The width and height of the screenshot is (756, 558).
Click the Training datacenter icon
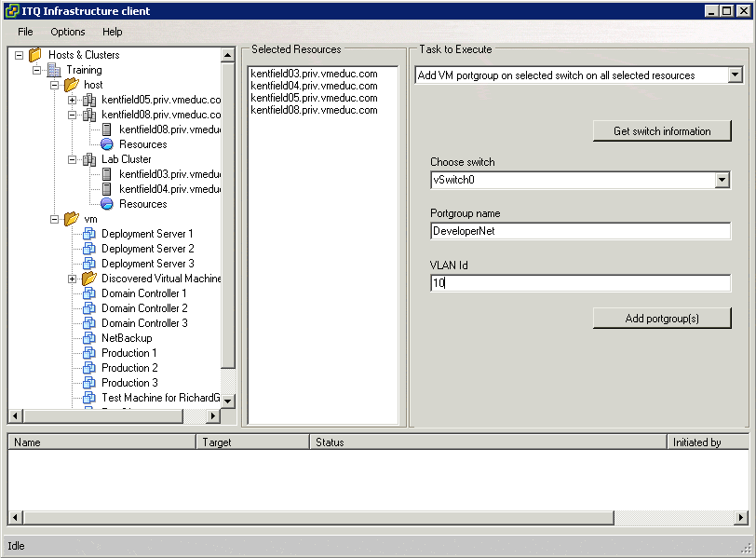pos(54,70)
